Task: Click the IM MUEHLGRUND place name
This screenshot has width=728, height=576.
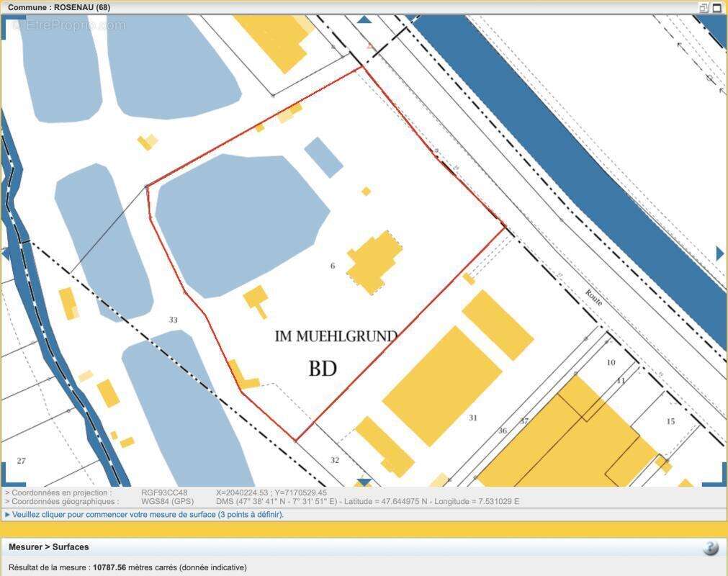Action: point(336,336)
